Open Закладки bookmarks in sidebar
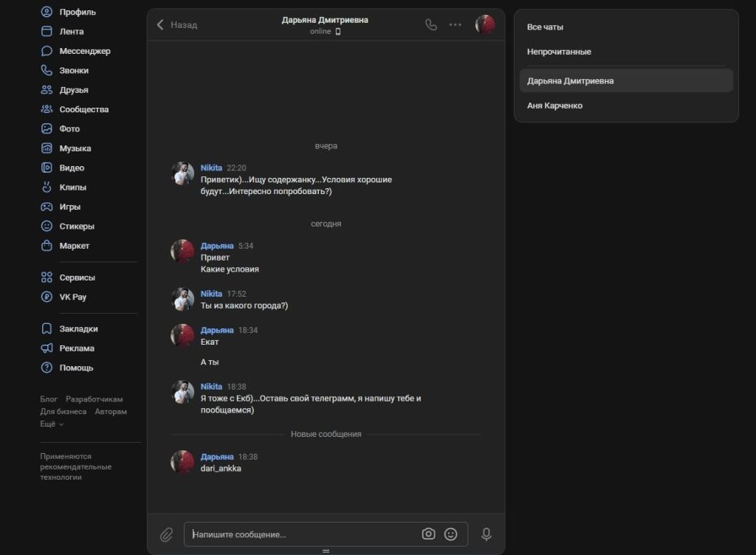 coord(78,328)
